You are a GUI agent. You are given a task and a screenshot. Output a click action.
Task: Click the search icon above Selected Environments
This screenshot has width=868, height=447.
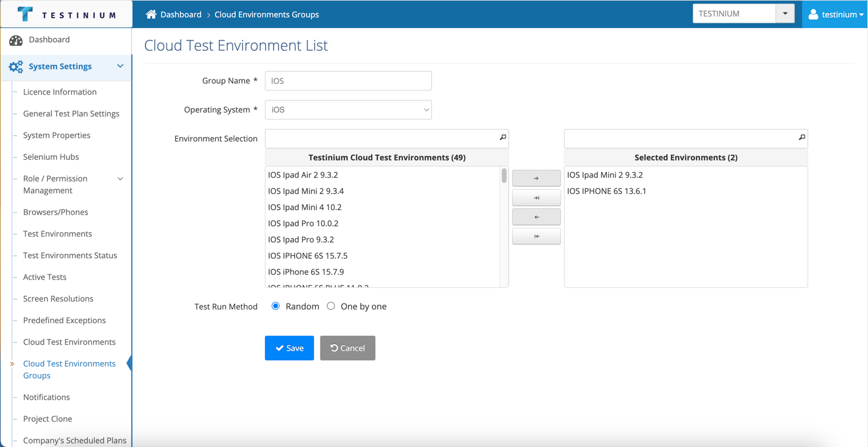pyautogui.click(x=802, y=138)
